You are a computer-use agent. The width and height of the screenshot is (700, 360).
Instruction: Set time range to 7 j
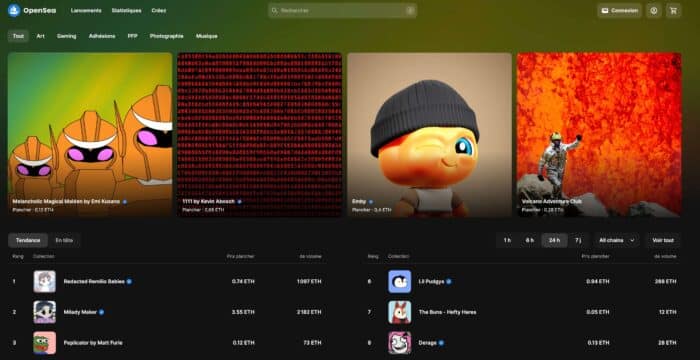point(578,240)
